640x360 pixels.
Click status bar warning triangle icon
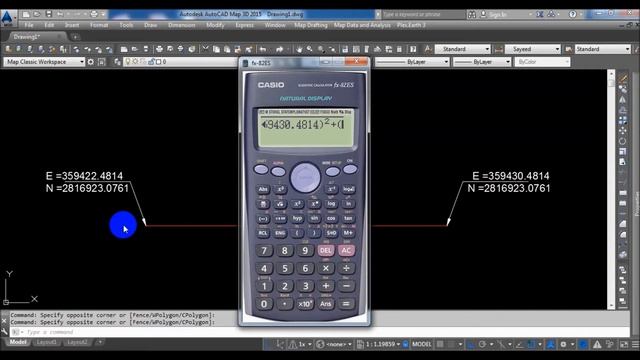click(x=597, y=344)
